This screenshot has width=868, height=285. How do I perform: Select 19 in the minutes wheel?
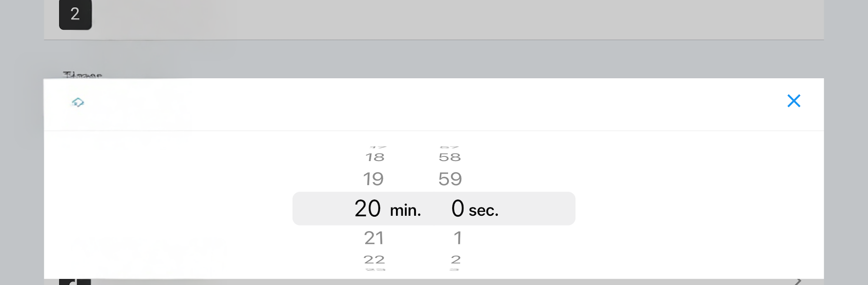[373, 179]
